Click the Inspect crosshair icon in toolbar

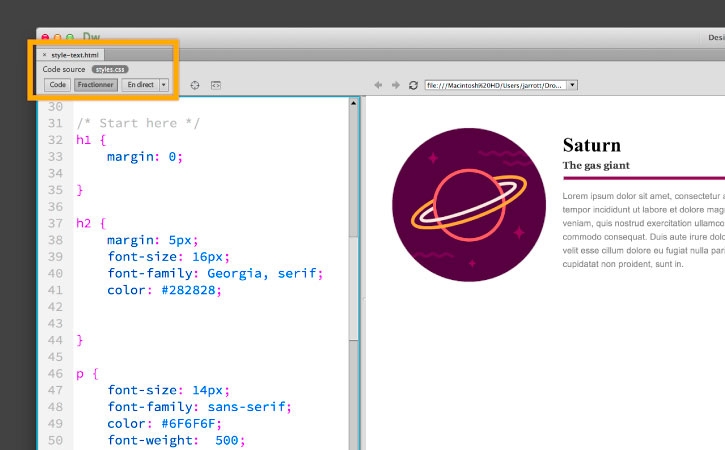tap(195, 85)
